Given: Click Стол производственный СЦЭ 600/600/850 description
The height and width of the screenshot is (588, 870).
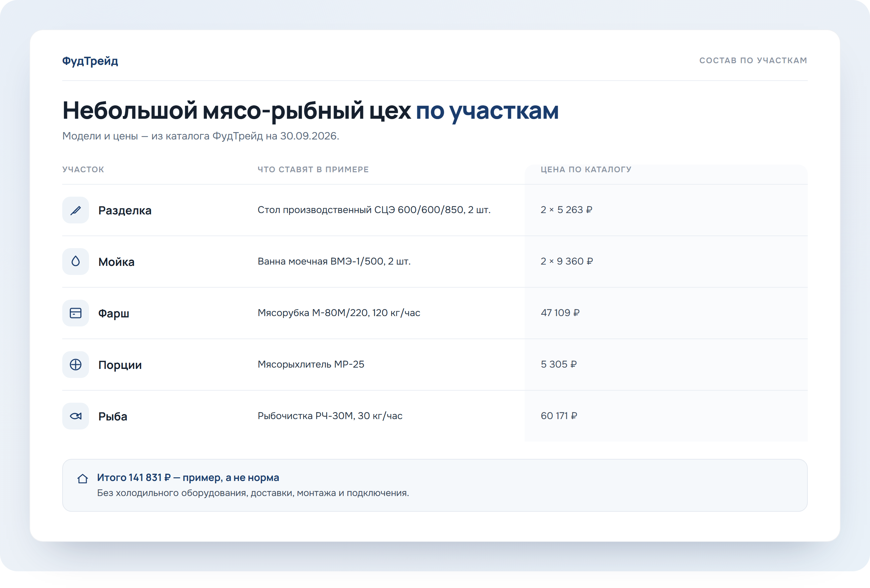Looking at the screenshot, I should tap(374, 210).
